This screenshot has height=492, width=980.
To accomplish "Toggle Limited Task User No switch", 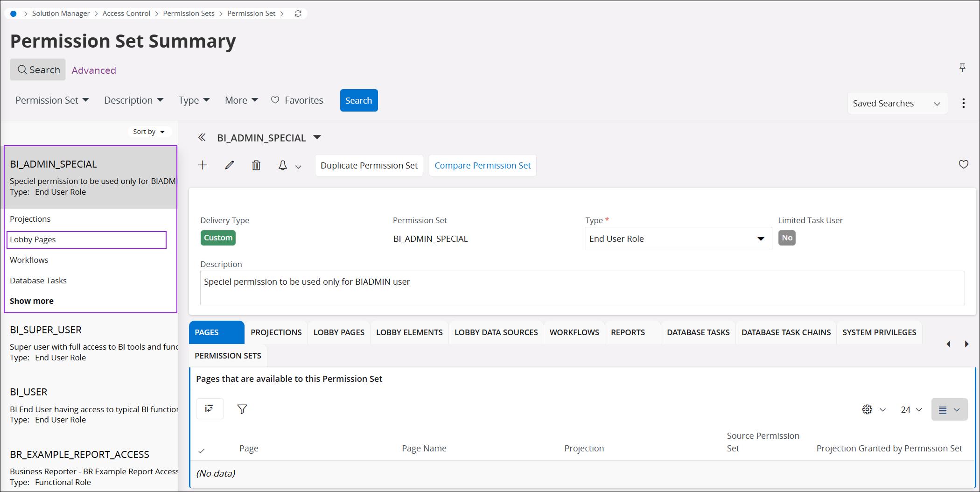I will pyautogui.click(x=787, y=238).
